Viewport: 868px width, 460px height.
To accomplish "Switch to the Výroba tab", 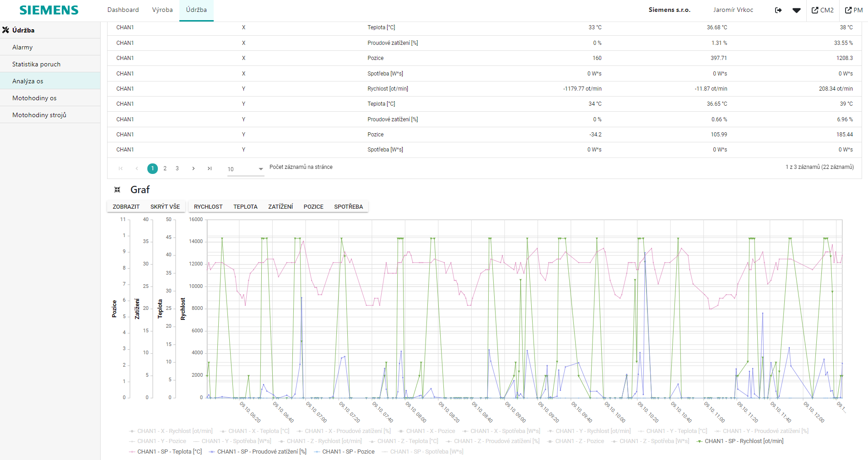I will [x=162, y=10].
